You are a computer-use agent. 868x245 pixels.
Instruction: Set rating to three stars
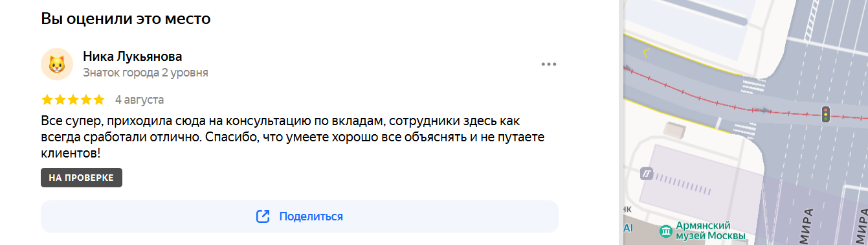point(72,100)
